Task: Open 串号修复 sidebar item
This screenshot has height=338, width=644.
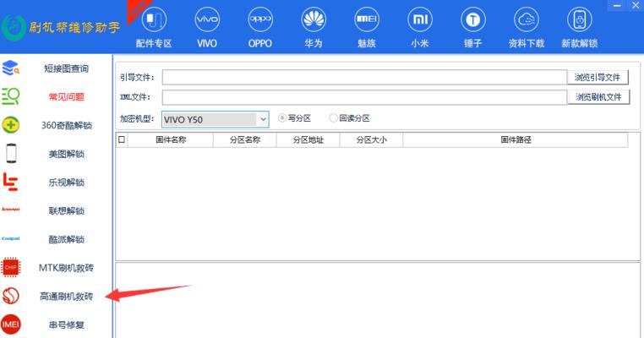Action: coord(67,324)
